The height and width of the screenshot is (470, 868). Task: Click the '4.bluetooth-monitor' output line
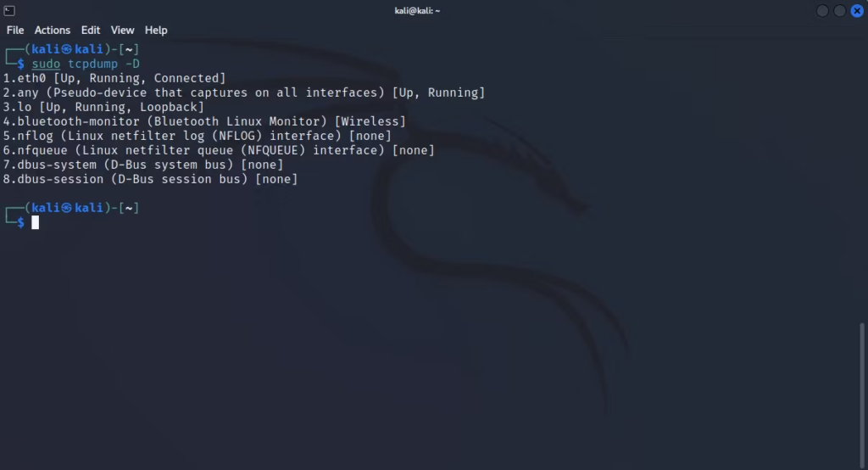204,121
